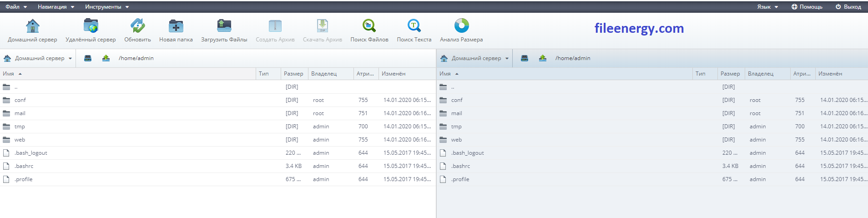The width and height of the screenshot is (868, 218).
Task: Click 3.4 KB size in left pane
Action: click(x=293, y=166)
